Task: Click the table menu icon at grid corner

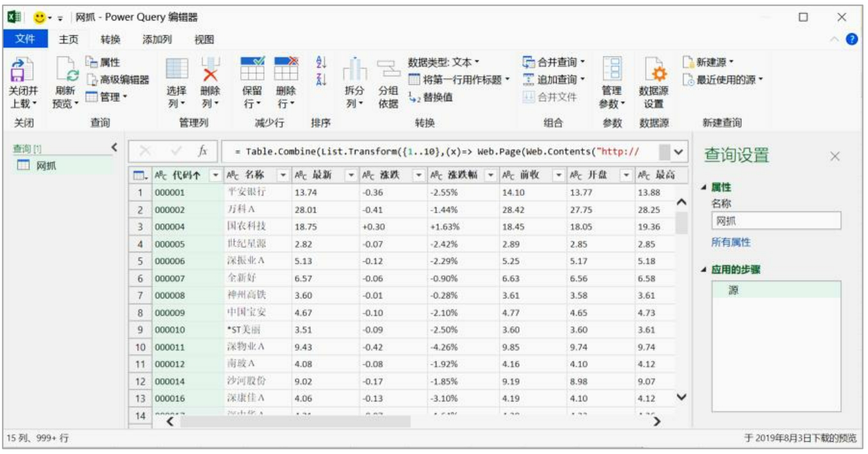Action: click(140, 175)
